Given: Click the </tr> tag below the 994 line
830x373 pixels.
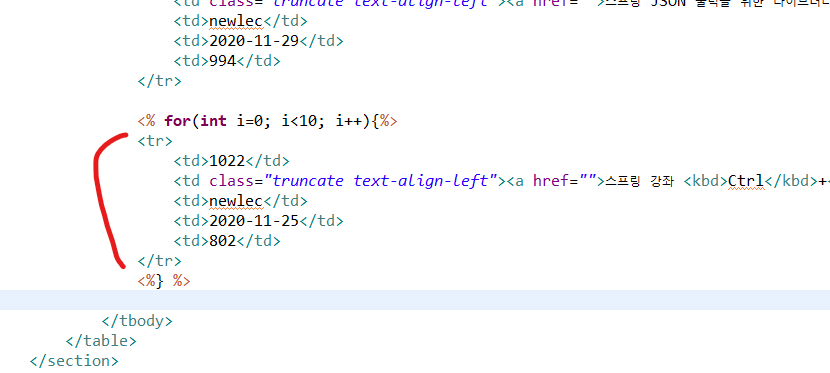Looking at the screenshot, I should pos(159,81).
